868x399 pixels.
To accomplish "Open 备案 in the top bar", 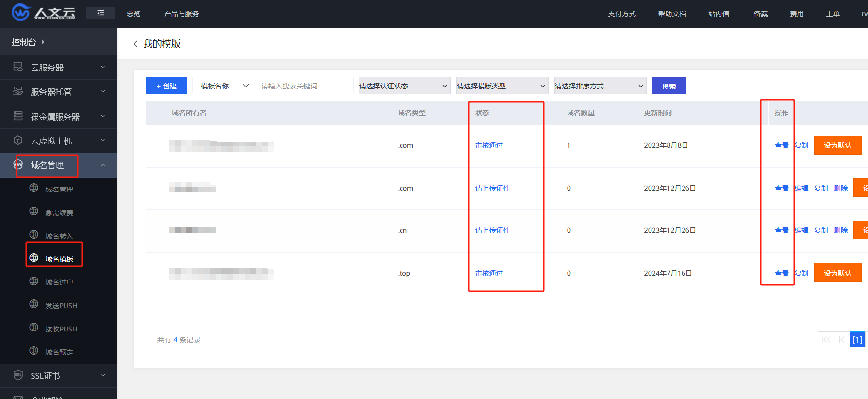I will 761,14.
